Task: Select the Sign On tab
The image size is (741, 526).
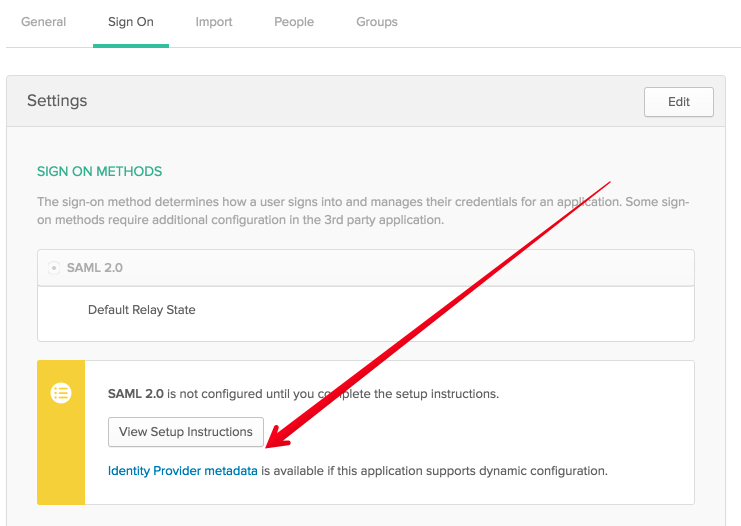Action: click(130, 22)
